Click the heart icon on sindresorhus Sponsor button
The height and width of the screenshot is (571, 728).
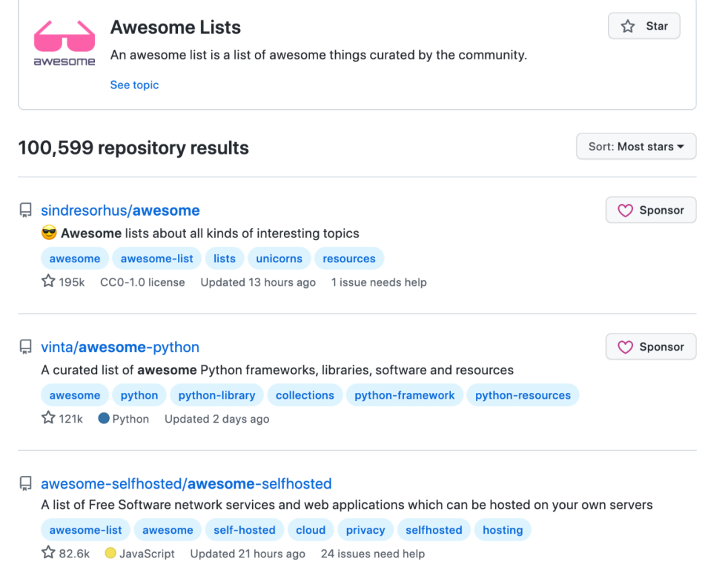pyautogui.click(x=625, y=210)
